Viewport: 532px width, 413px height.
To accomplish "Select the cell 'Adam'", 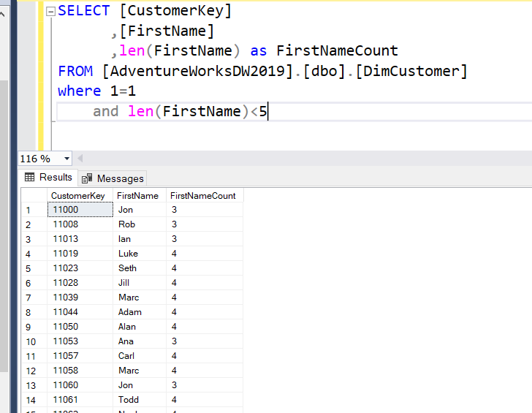I will (x=140, y=311).
